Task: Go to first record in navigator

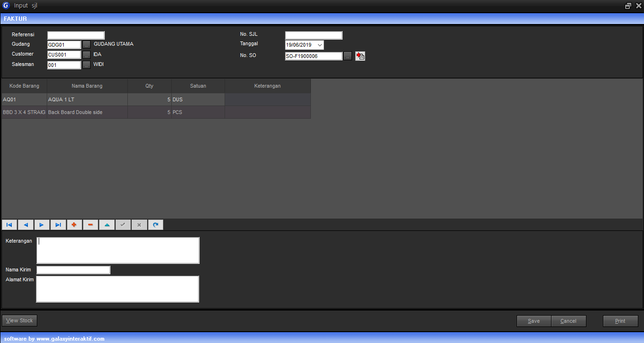Action: tap(9, 225)
